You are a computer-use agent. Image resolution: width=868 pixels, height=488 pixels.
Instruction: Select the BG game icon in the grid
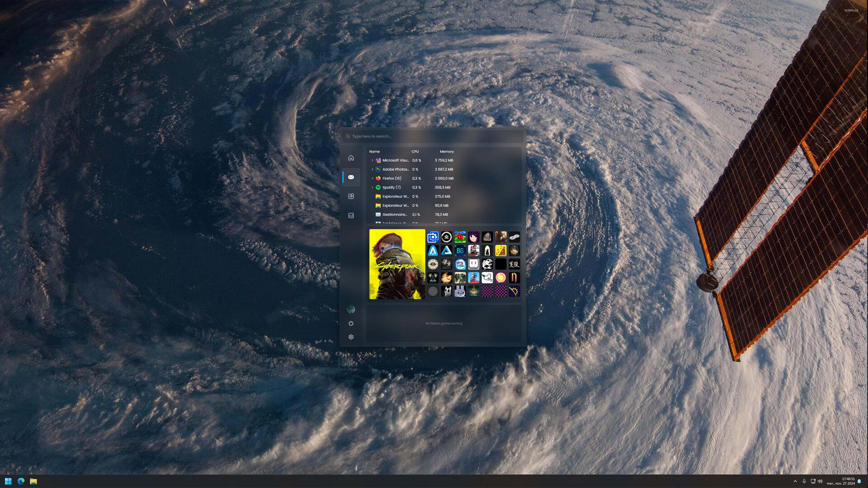(x=460, y=250)
